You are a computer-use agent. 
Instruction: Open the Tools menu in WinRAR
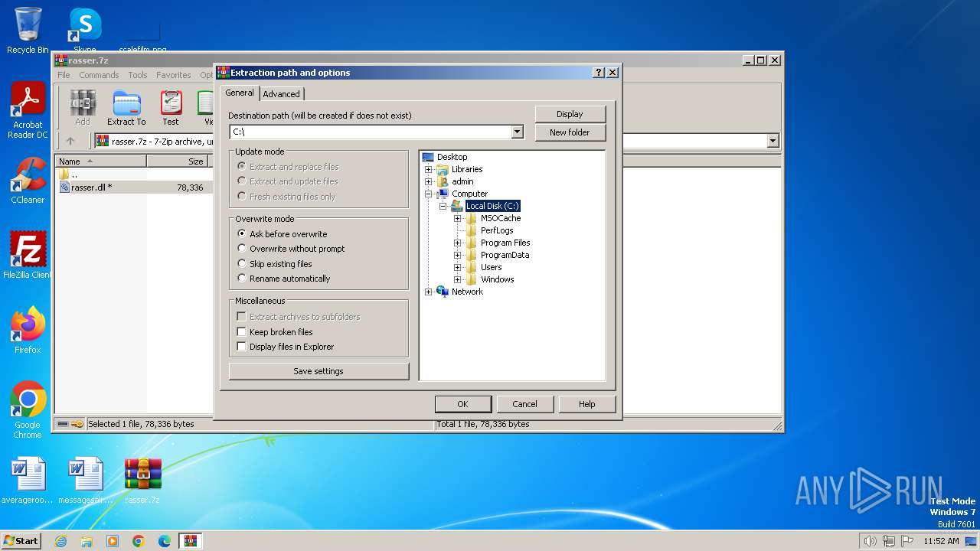coord(138,75)
